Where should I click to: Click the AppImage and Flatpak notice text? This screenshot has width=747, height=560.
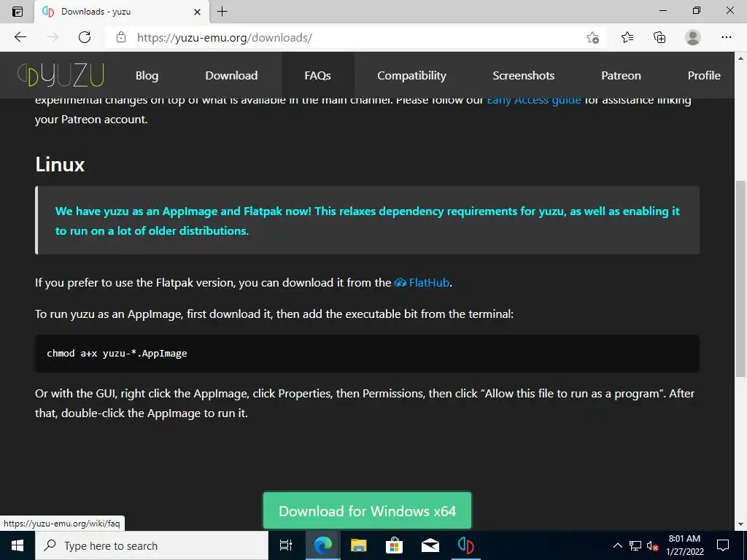(368, 221)
